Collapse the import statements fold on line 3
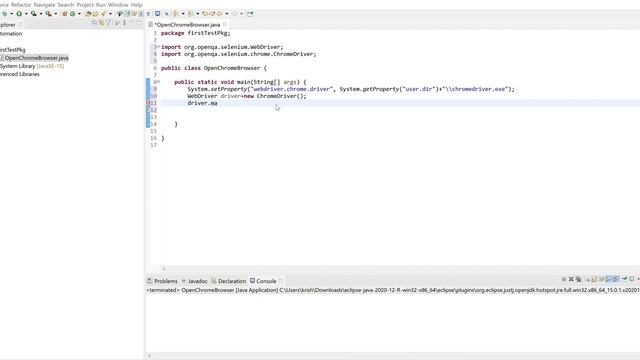Viewport: 640px width, 360px height. [158, 47]
